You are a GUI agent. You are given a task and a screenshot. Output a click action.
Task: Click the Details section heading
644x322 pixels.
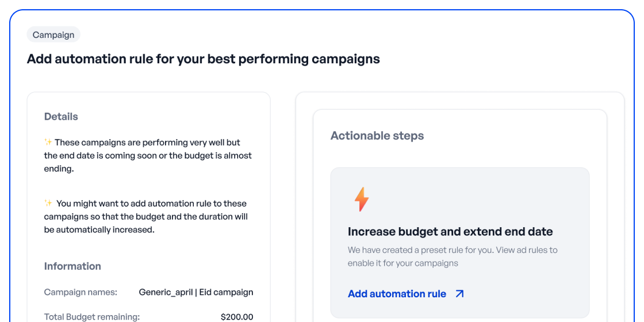tap(61, 116)
